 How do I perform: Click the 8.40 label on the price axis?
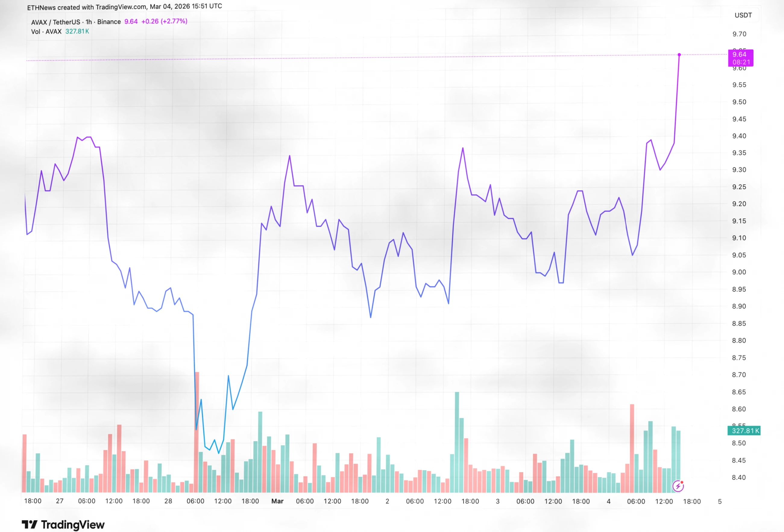pos(739,477)
